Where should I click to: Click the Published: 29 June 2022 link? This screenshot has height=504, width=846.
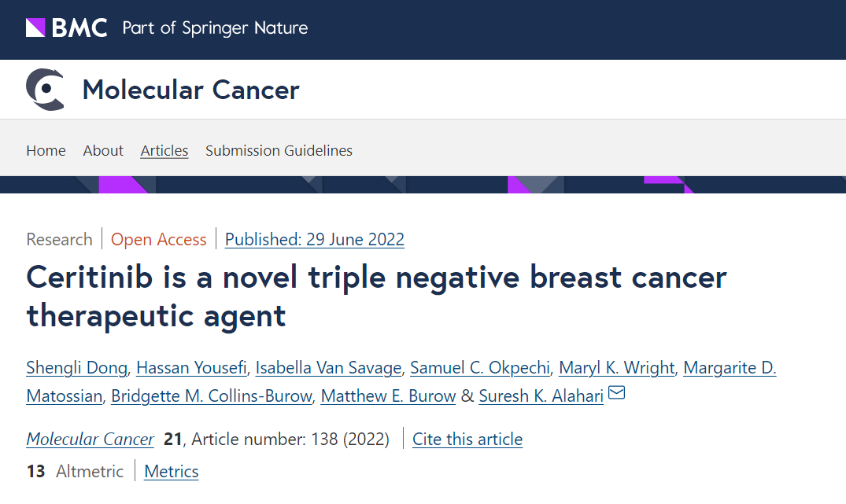tap(314, 239)
